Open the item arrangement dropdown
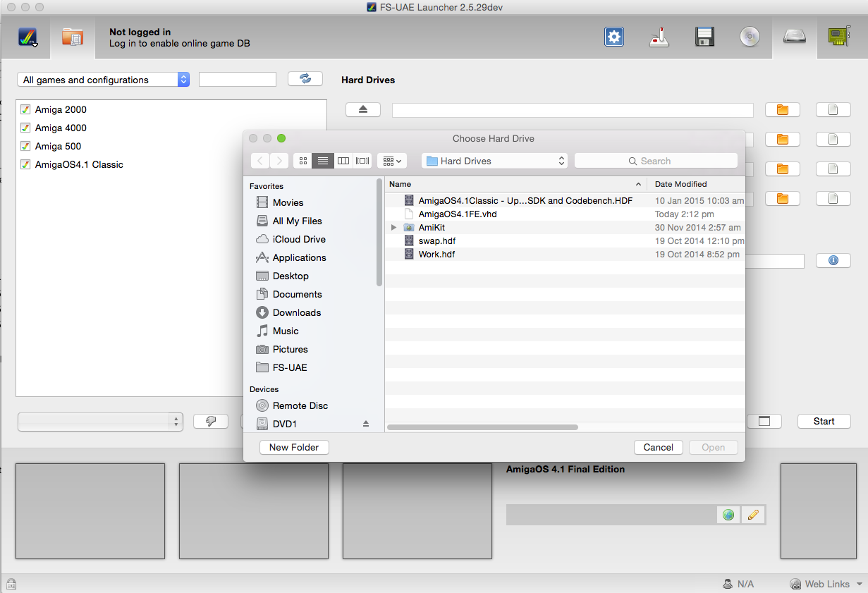This screenshot has width=868, height=593. [x=392, y=161]
